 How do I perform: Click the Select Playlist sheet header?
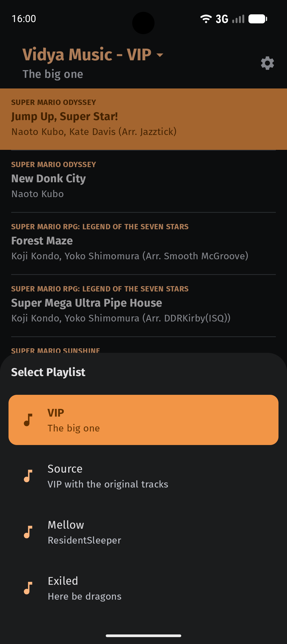click(x=48, y=372)
